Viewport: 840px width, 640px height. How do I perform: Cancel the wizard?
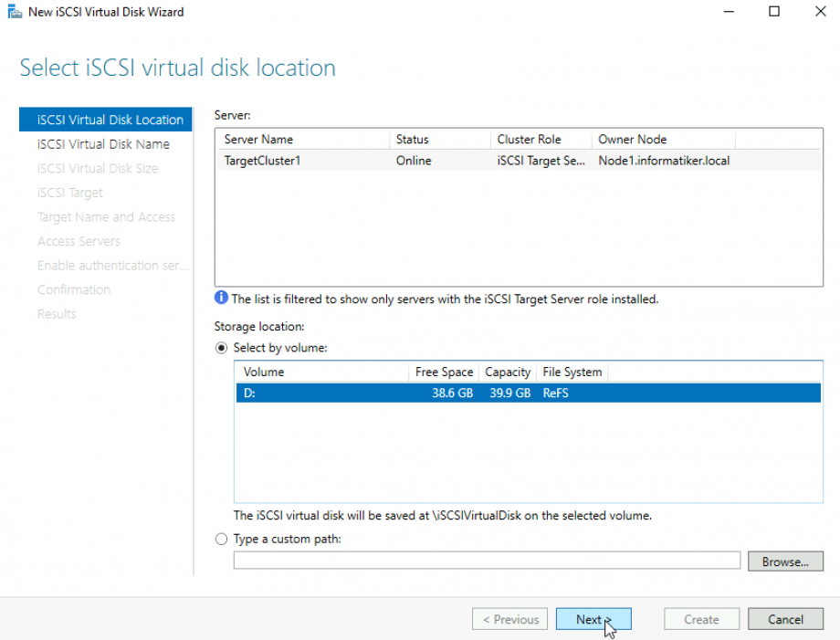click(x=784, y=619)
